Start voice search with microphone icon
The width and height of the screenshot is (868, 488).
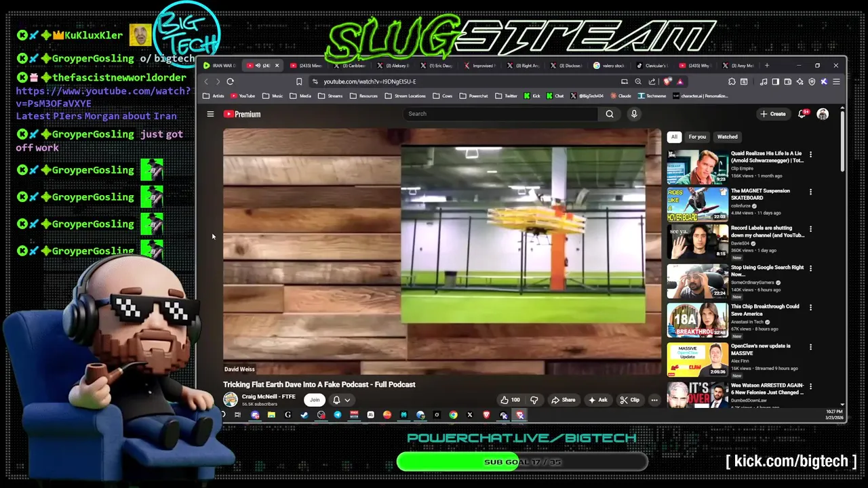coord(634,114)
